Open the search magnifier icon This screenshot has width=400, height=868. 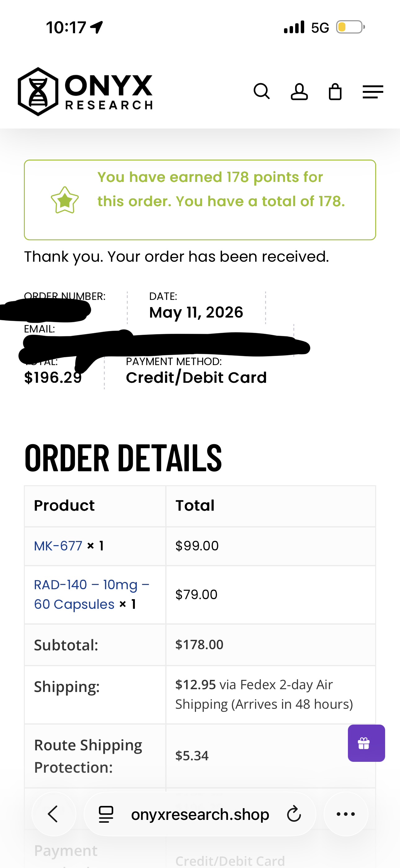tap(262, 91)
